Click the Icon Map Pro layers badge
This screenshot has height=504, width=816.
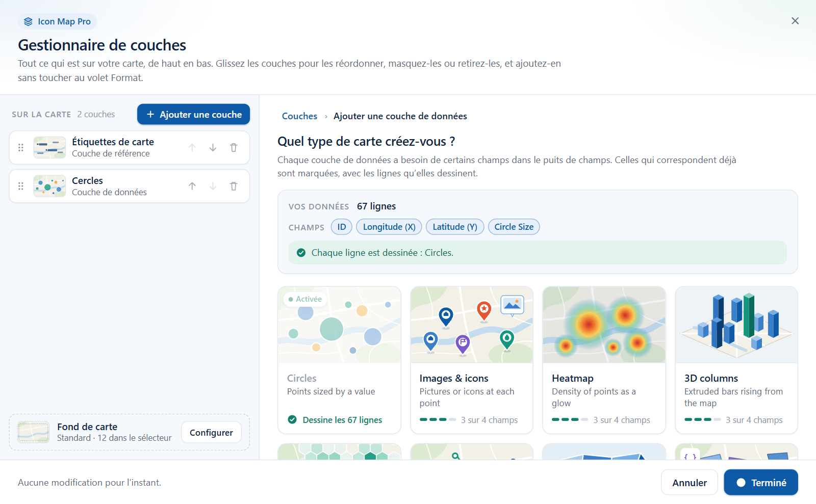pyautogui.click(x=58, y=21)
